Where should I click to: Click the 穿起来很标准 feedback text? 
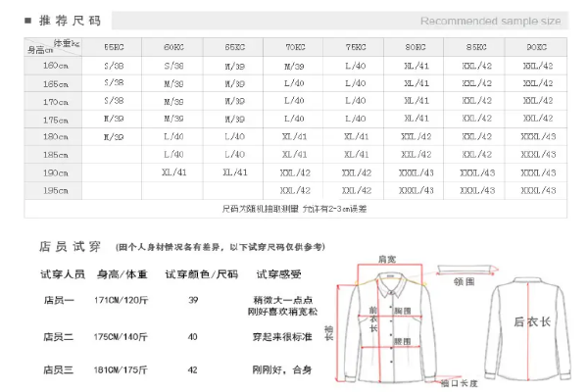click(282, 337)
